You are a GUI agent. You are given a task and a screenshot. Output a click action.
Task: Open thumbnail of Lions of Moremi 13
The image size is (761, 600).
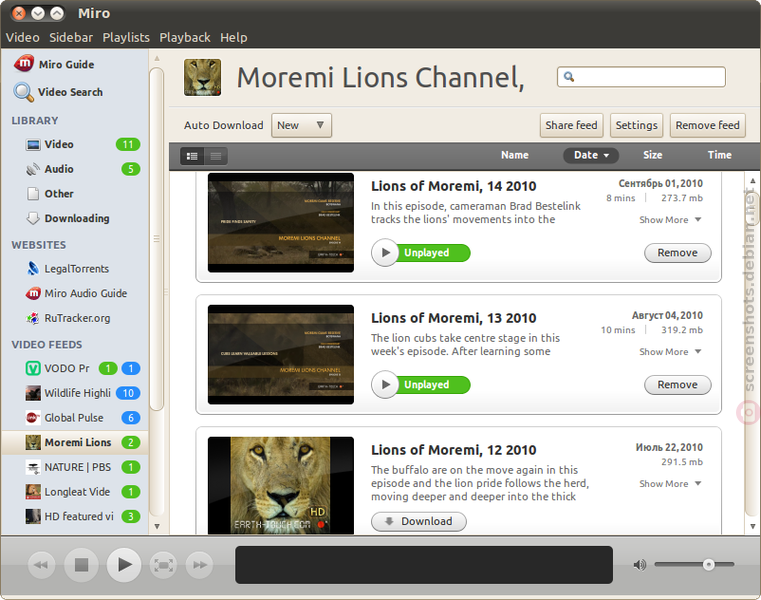(281, 354)
